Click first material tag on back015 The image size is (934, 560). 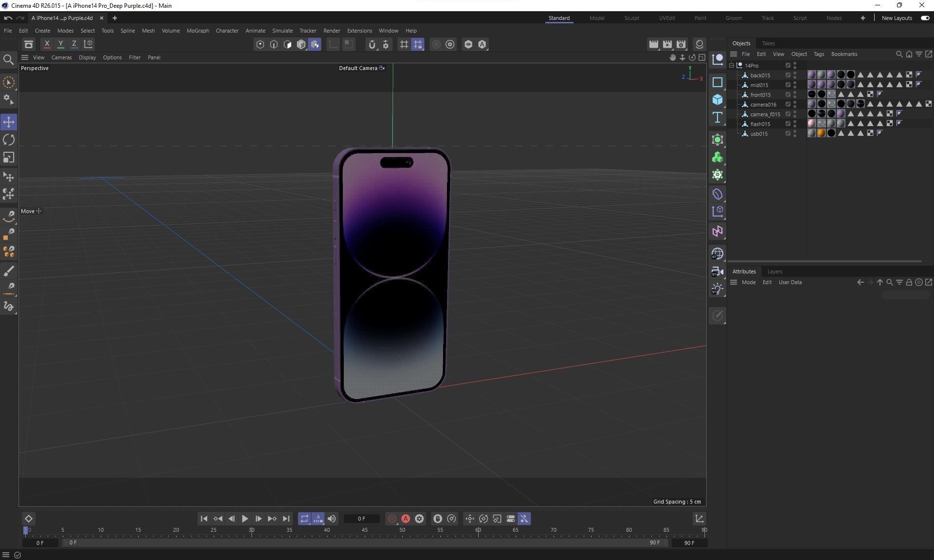point(811,75)
